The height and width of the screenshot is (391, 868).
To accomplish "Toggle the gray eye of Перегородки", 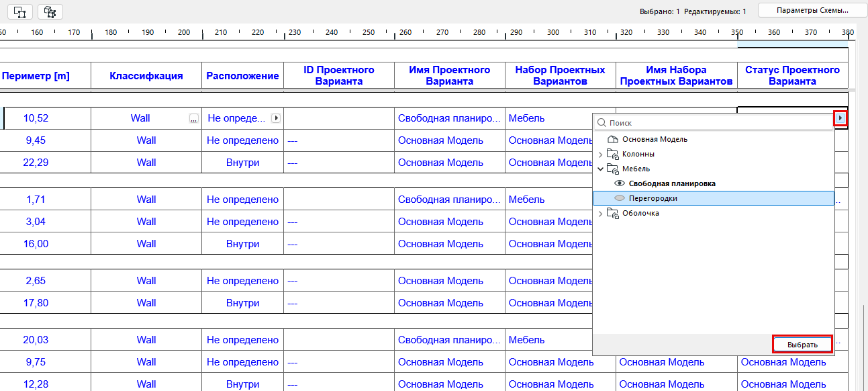I will [621, 198].
